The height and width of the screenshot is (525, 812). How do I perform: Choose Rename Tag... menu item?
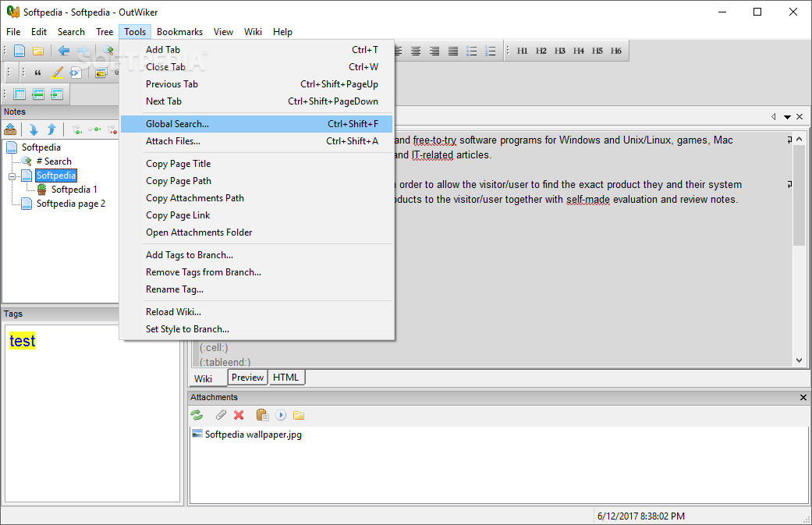[x=257, y=289]
